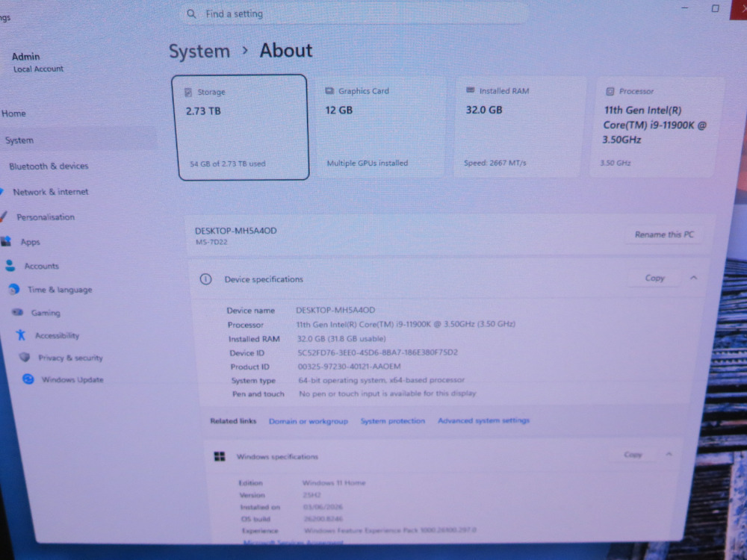
Task: Click the Installed RAM chip icon
Action: point(470,90)
